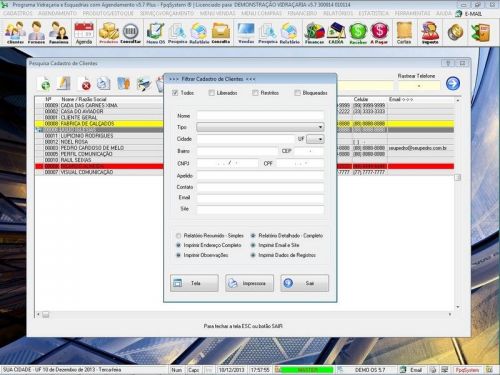This screenshot has height=375, width=500.
Task: Open the CADASTROS menu
Action: click(x=18, y=13)
